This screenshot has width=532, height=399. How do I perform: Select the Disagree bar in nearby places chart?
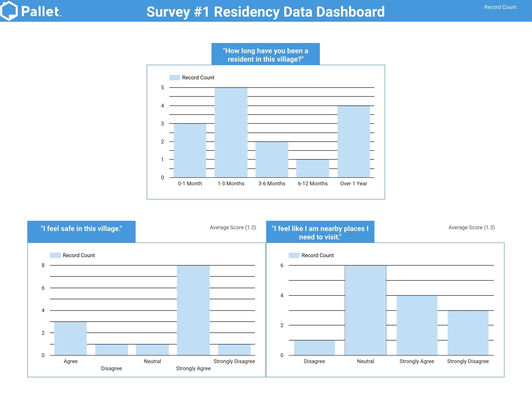pos(314,348)
